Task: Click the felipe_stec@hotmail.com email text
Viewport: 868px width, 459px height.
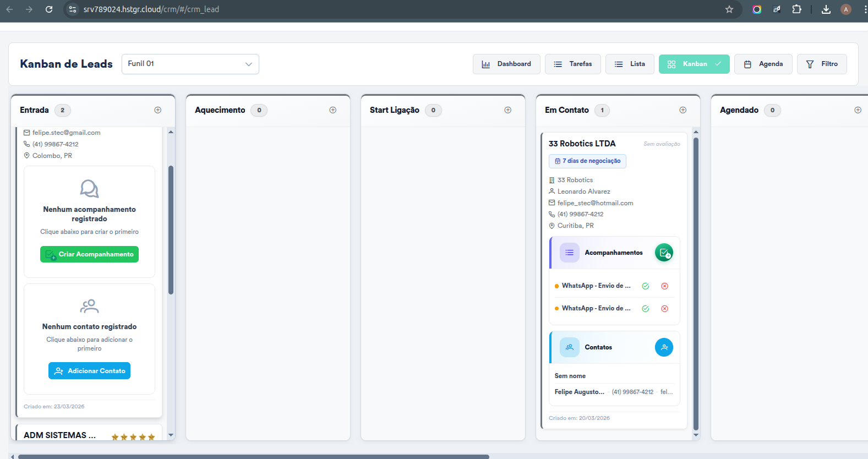Action: click(x=596, y=203)
